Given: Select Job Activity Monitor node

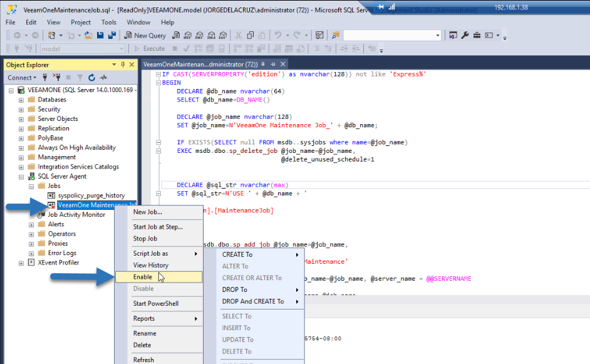Looking at the screenshot, I should click(76, 214).
